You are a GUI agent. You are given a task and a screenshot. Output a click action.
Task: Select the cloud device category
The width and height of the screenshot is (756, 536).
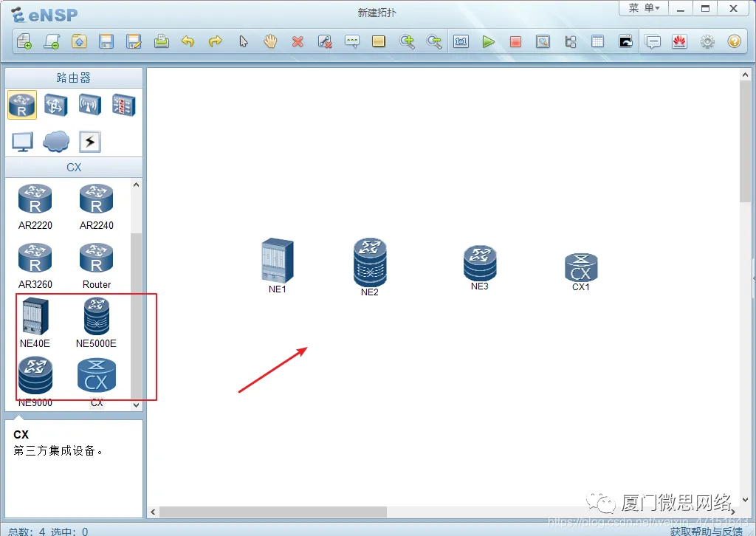pyautogui.click(x=56, y=142)
